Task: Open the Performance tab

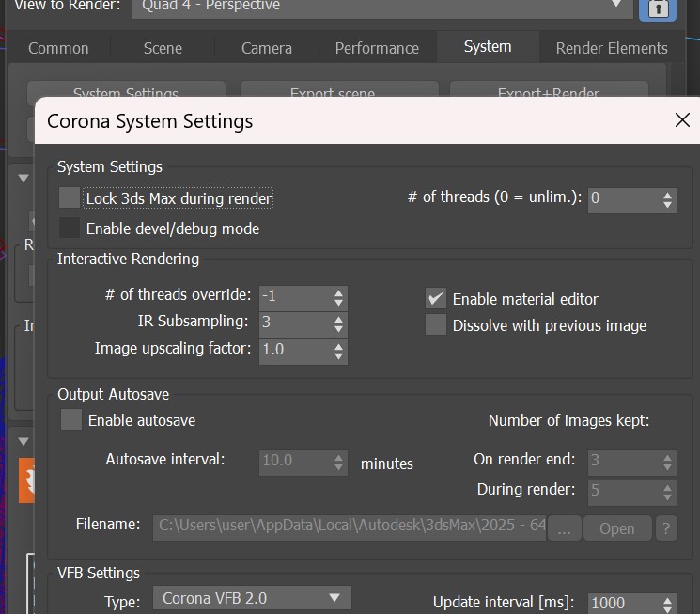Action: click(x=377, y=48)
